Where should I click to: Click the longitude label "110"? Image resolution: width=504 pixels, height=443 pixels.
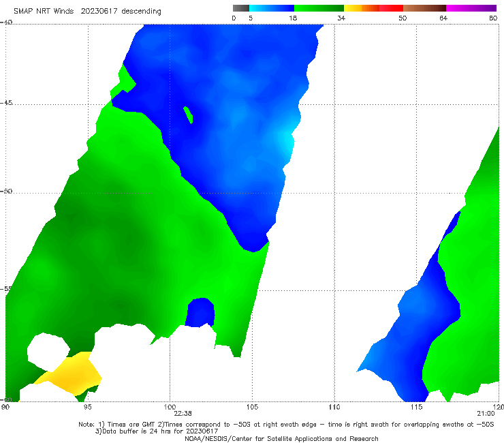[334, 408]
